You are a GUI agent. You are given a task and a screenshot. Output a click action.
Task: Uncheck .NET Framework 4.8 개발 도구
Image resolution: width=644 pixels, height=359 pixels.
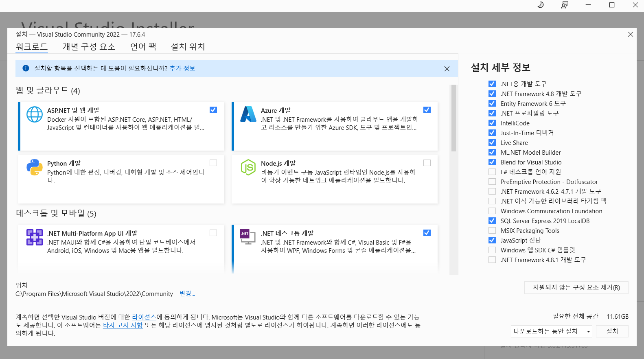pos(492,94)
